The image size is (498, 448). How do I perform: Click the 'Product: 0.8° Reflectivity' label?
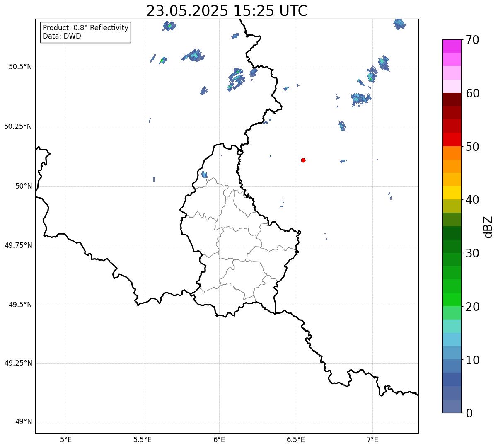point(86,28)
